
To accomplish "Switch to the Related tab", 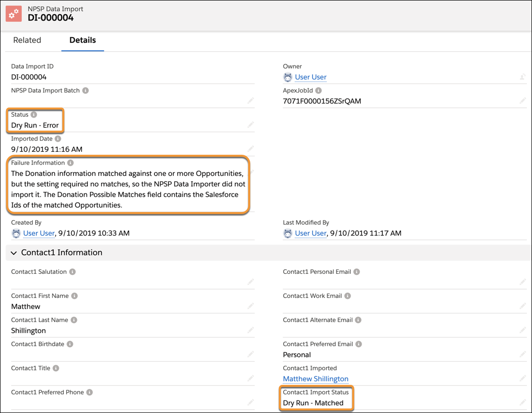I will 27,40.
